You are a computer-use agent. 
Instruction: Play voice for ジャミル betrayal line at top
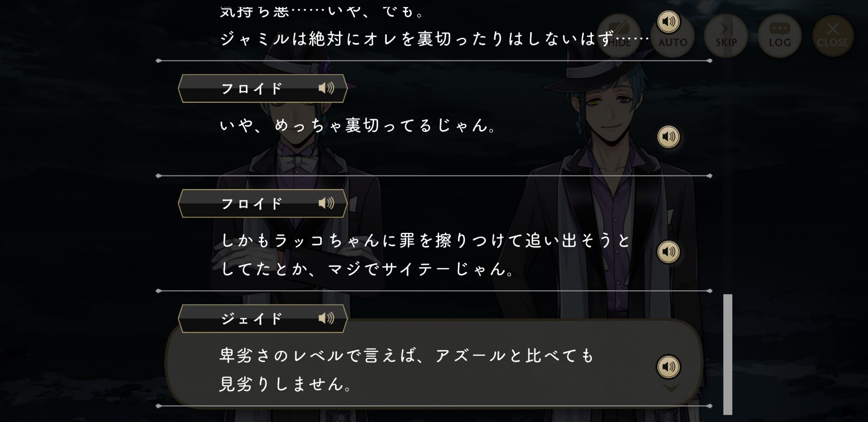[668, 21]
